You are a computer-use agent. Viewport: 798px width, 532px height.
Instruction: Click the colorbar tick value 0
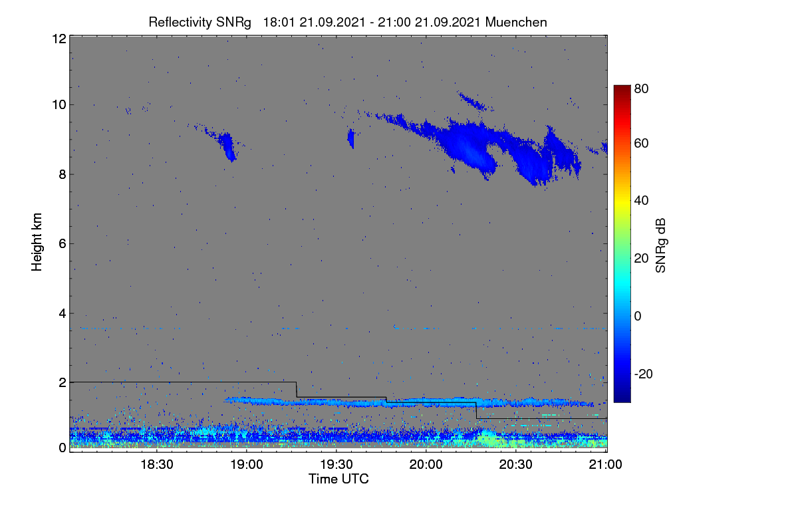(638, 317)
